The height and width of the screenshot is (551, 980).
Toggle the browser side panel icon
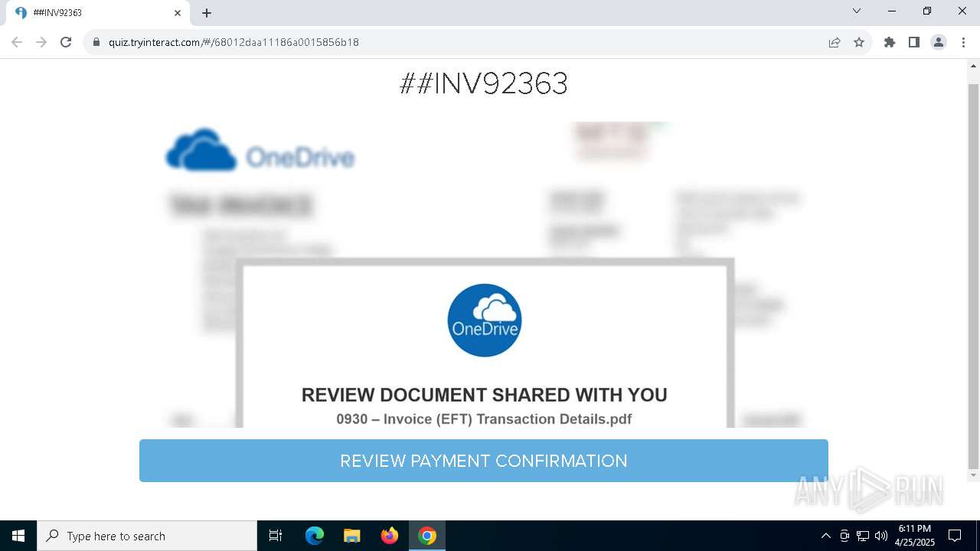[x=914, y=42]
